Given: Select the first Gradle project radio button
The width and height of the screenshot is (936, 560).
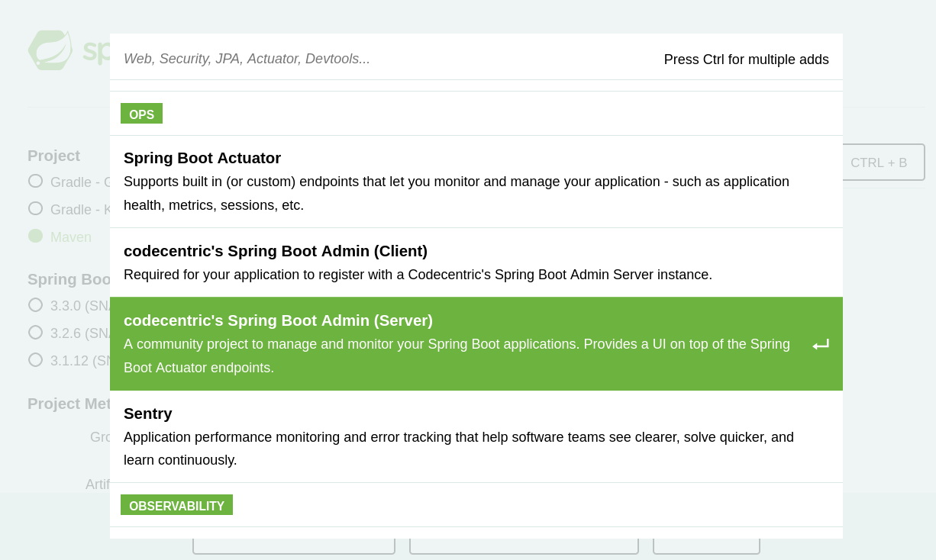Looking at the screenshot, I should (35, 181).
